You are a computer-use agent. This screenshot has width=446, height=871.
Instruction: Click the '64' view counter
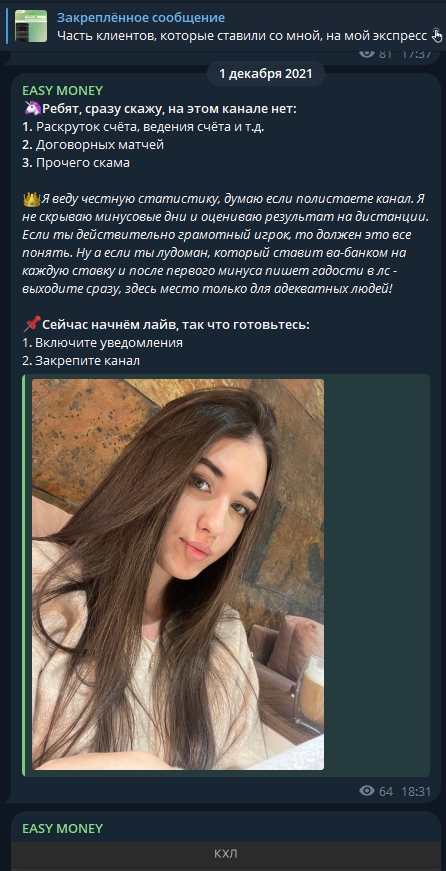[x=386, y=792]
